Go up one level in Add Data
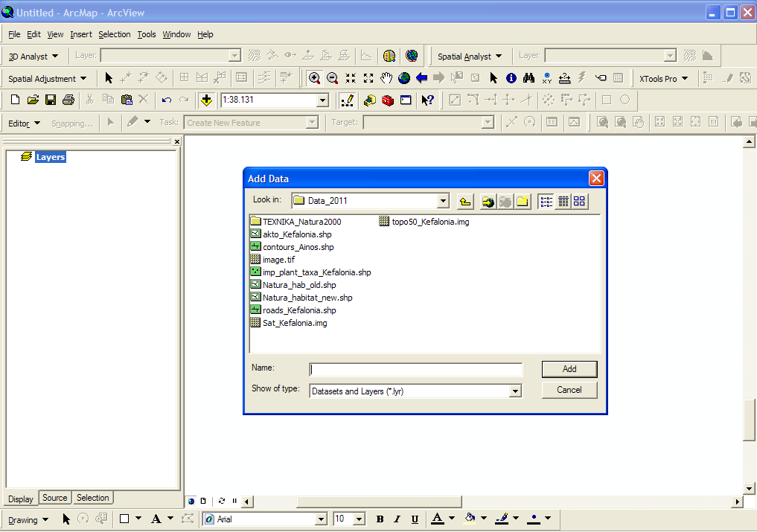 [465, 202]
